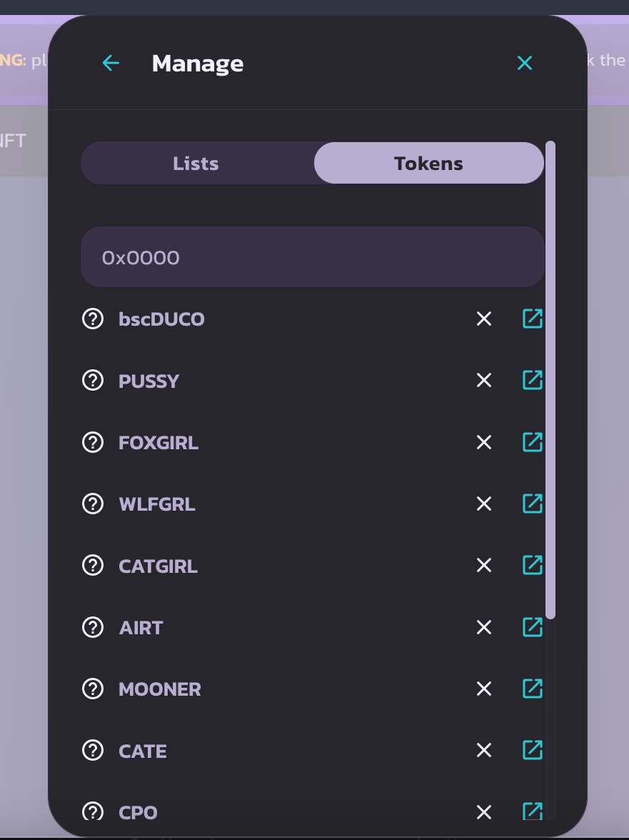Screen dimensions: 629x840
Task: Delete the MOONER token
Action: pyautogui.click(x=484, y=689)
